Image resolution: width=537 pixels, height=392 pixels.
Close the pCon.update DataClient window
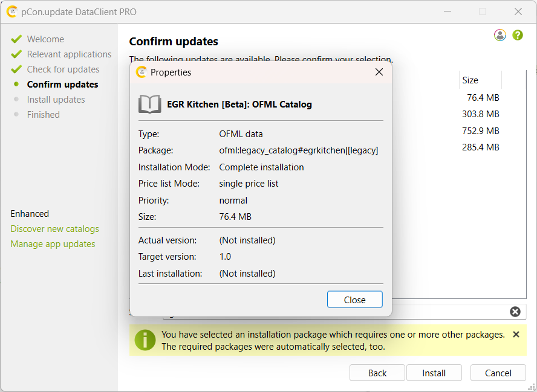[x=518, y=11]
